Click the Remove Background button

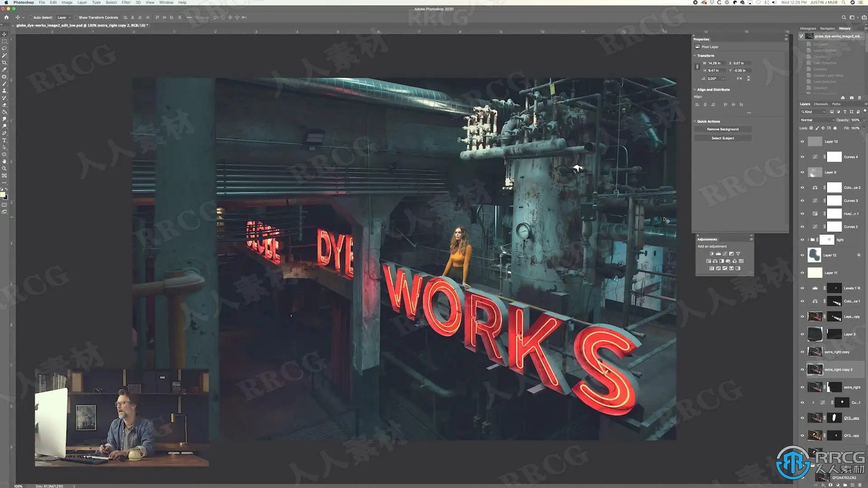click(722, 129)
